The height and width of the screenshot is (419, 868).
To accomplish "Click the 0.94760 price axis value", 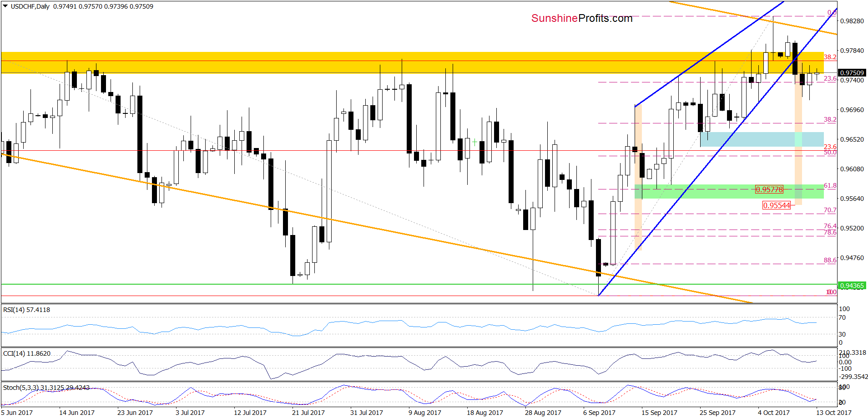I will click(852, 258).
